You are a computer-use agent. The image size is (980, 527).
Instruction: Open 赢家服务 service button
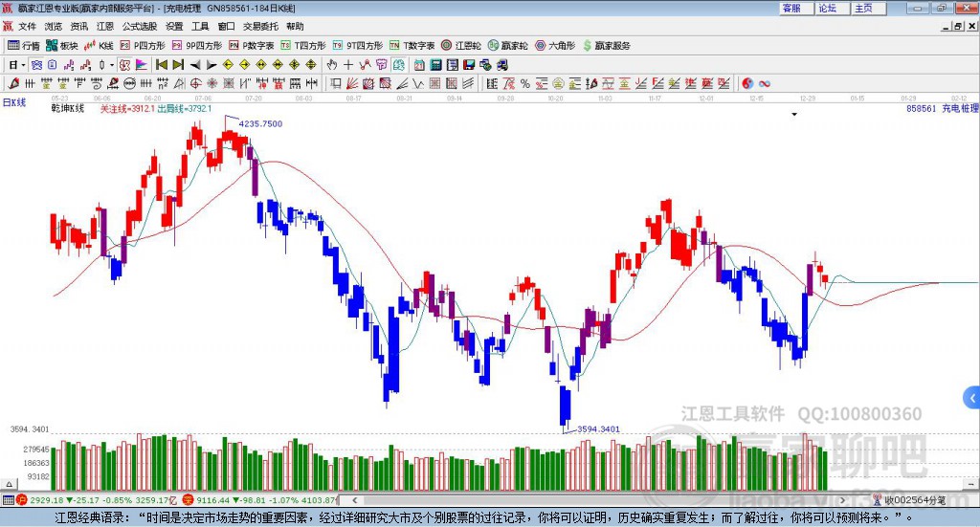[x=606, y=46]
